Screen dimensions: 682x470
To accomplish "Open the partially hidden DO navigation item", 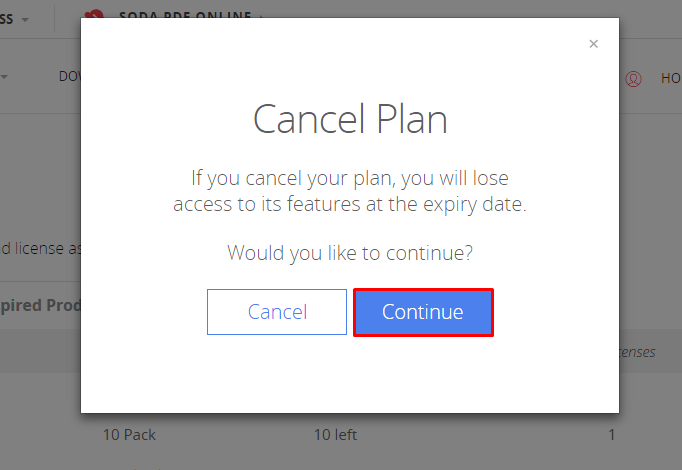I will 70,77.
